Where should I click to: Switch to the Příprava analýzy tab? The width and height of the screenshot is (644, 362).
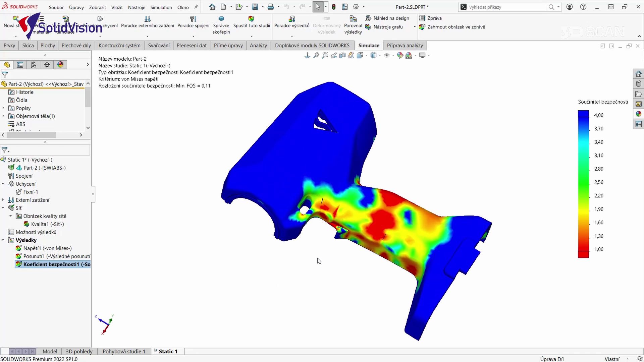[x=405, y=46]
